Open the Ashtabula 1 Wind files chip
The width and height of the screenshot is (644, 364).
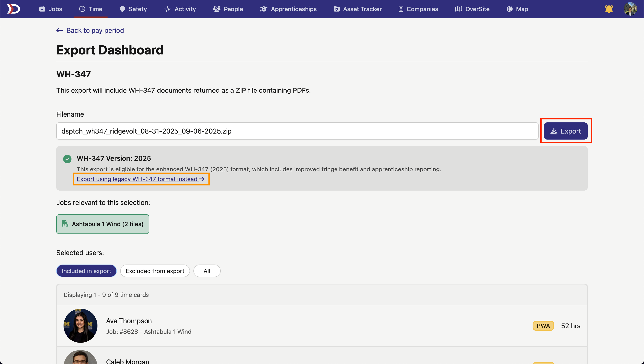(x=103, y=224)
